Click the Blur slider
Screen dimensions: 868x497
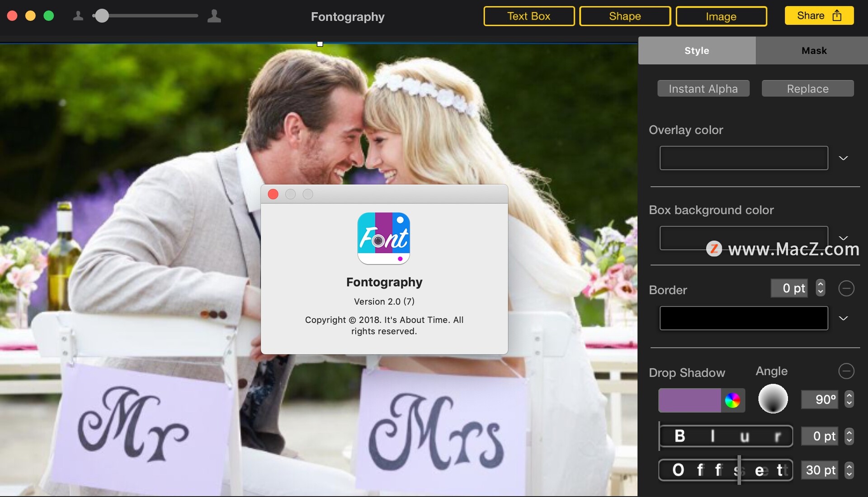726,436
